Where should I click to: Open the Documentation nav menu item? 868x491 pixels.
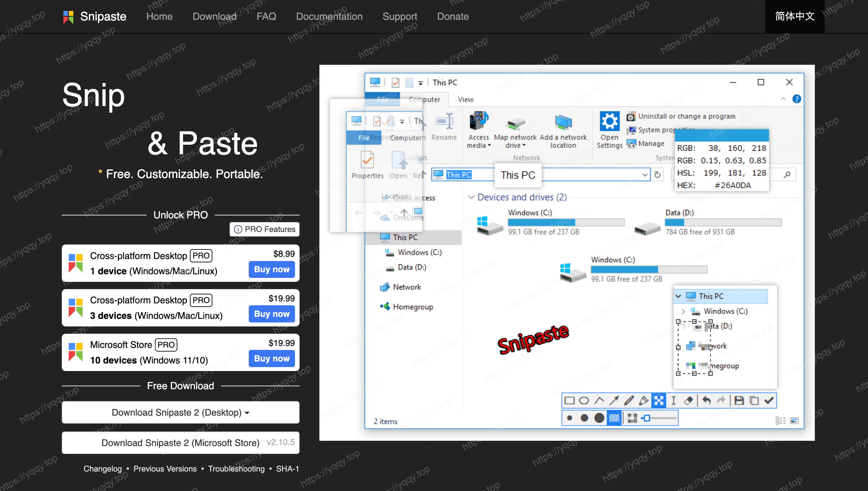[x=329, y=16]
